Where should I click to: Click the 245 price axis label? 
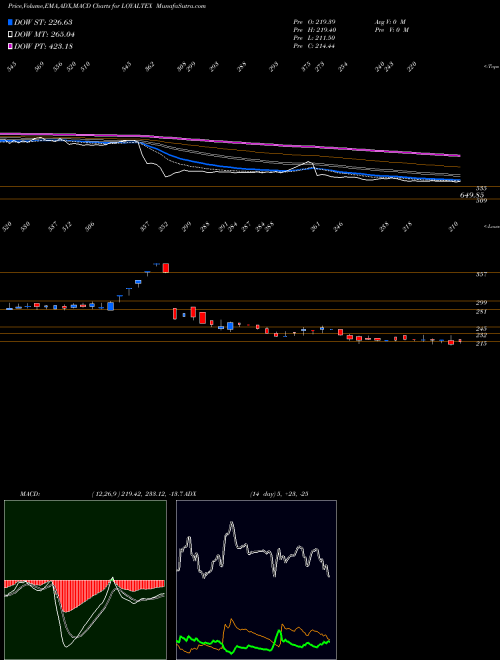481,328
